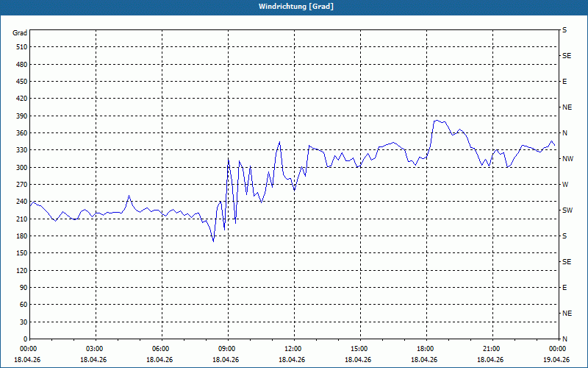Click the 120 degree axis value

pyautogui.click(x=22, y=270)
